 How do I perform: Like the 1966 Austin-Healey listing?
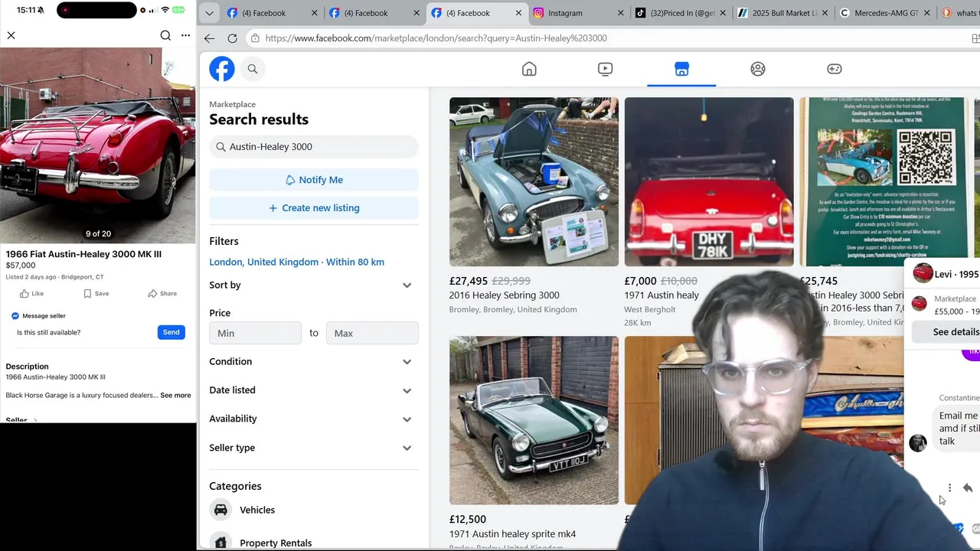point(32,293)
